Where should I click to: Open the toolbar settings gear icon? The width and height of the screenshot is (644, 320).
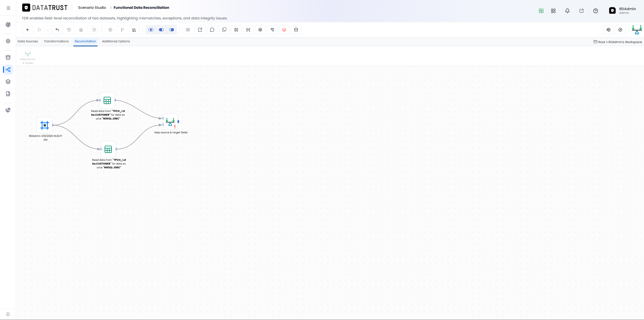pyautogui.click(x=260, y=30)
